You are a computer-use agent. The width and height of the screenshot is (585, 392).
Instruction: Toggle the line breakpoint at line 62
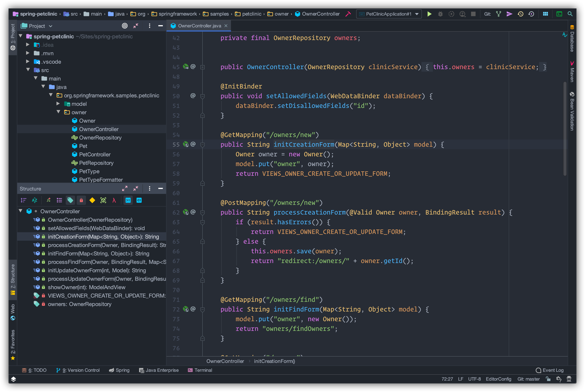(177, 212)
